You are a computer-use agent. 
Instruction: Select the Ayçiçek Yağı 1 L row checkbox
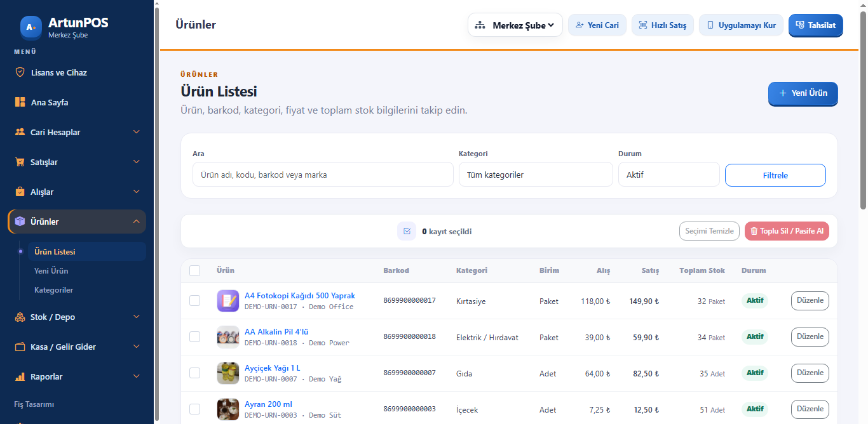click(x=194, y=373)
